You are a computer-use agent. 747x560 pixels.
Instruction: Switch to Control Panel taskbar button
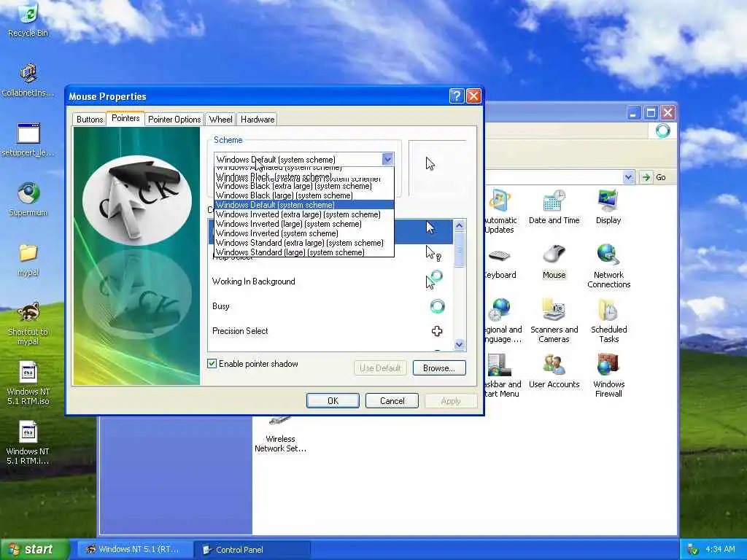coord(252,550)
